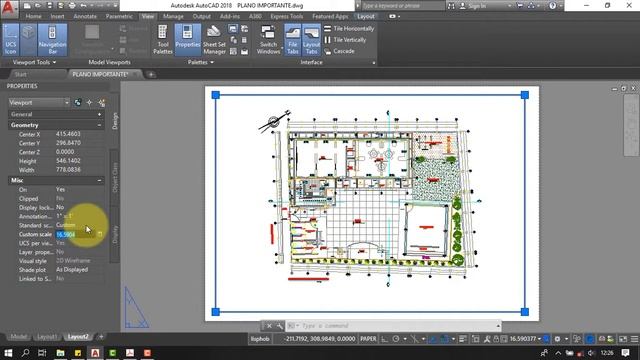Expand the General properties section
The image size is (640, 360).
click(x=99, y=115)
